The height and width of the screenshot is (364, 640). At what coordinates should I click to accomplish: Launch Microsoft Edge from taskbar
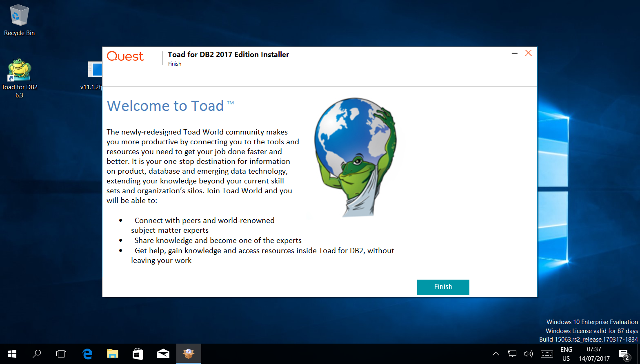click(x=87, y=354)
